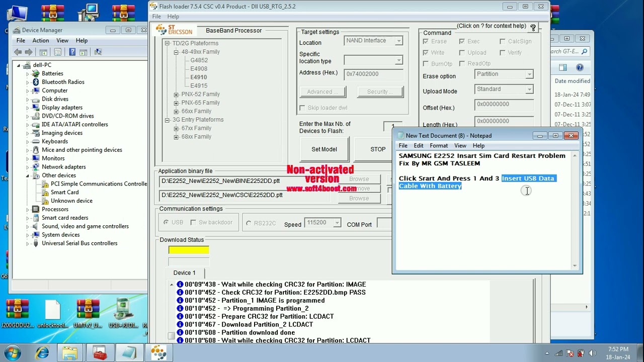Enable the Verify checkbox
The image size is (644, 362).
point(503,52)
